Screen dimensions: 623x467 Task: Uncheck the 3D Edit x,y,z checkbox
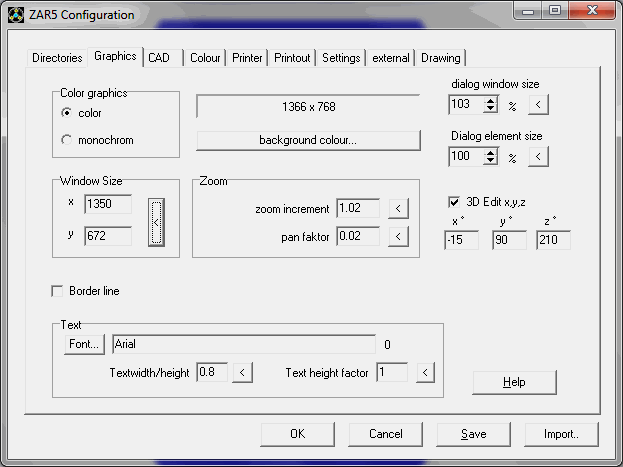(x=455, y=202)
